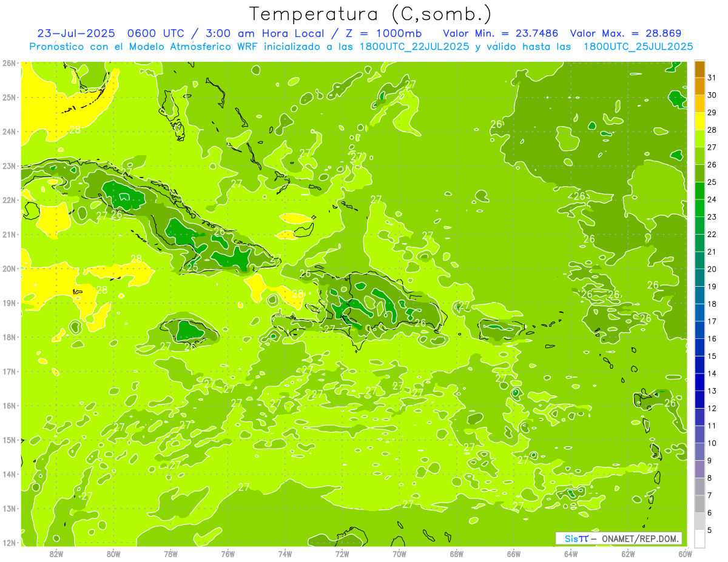Screen dimensions: 728x562
Task: Pick the blue legend swatch between 16 and 17
Action: tap(699, 330)
